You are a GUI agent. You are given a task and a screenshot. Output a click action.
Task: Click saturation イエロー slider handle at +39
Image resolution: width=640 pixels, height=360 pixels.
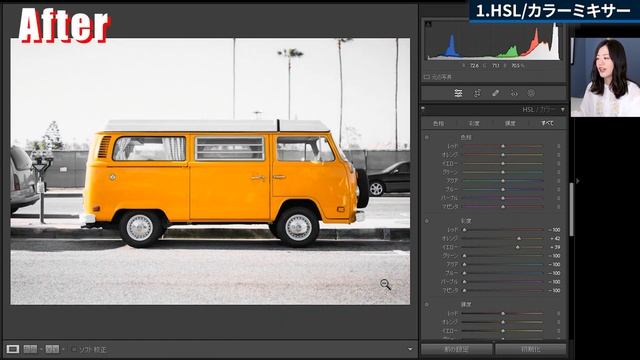tap(518, 247)
